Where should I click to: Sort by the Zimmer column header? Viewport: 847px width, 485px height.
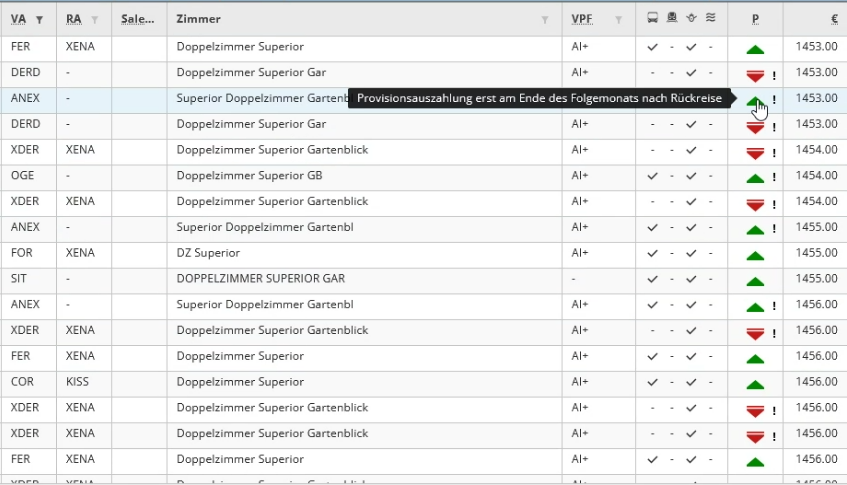tap(198, 19)
